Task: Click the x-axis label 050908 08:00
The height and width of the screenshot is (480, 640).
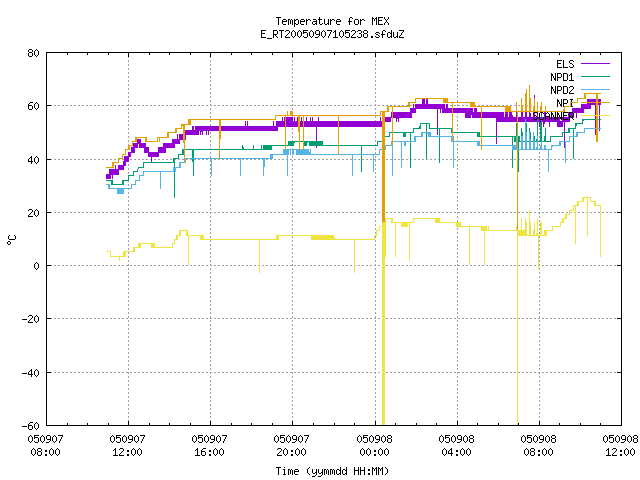Action: pyautogui.click(x=539, y=445)
